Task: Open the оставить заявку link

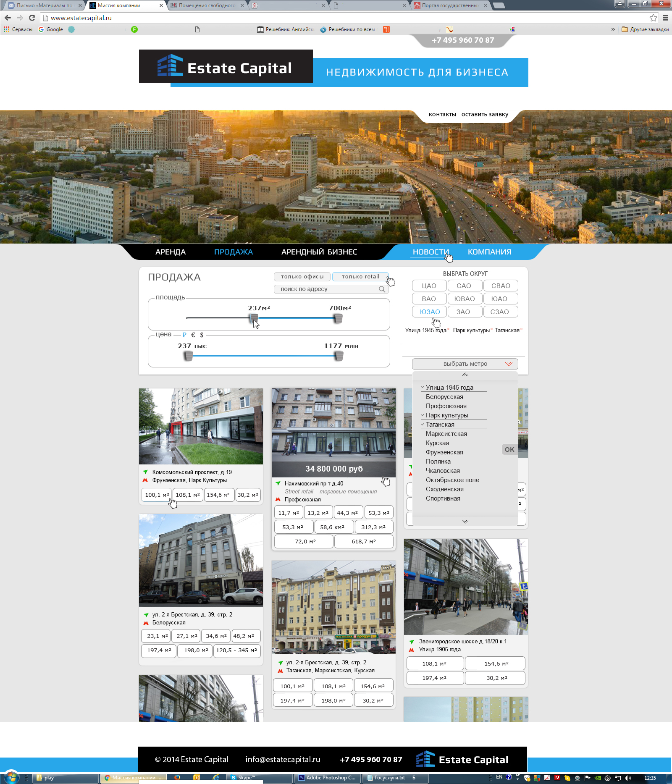Action: 485,114
